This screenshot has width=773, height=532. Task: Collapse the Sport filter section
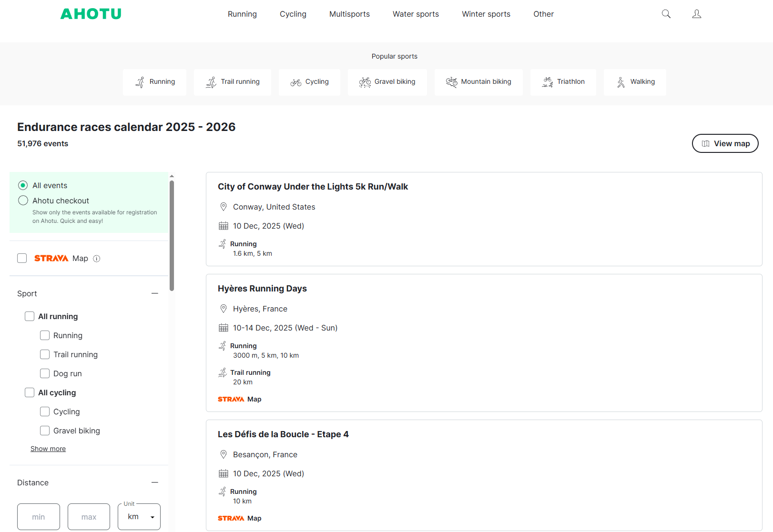[x=154, y=293]
